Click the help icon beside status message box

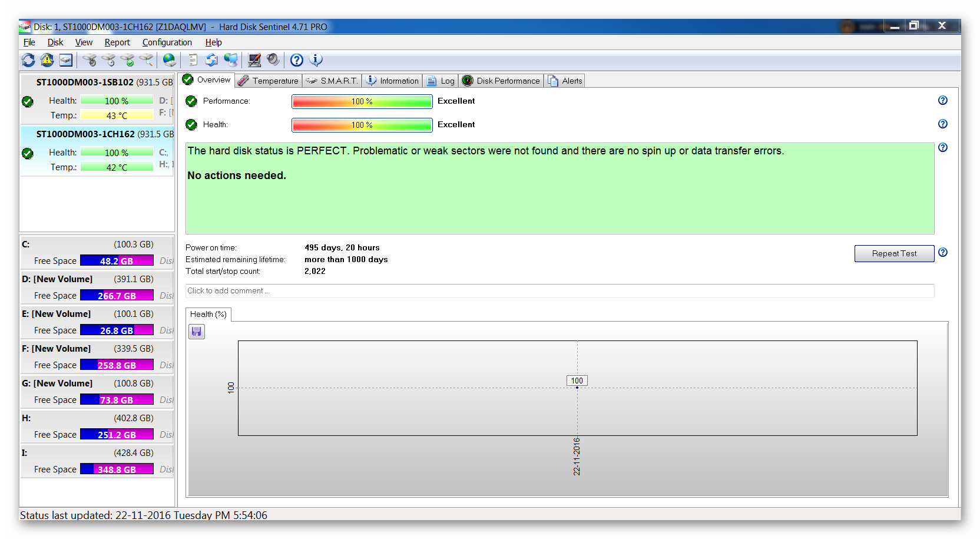943,148
